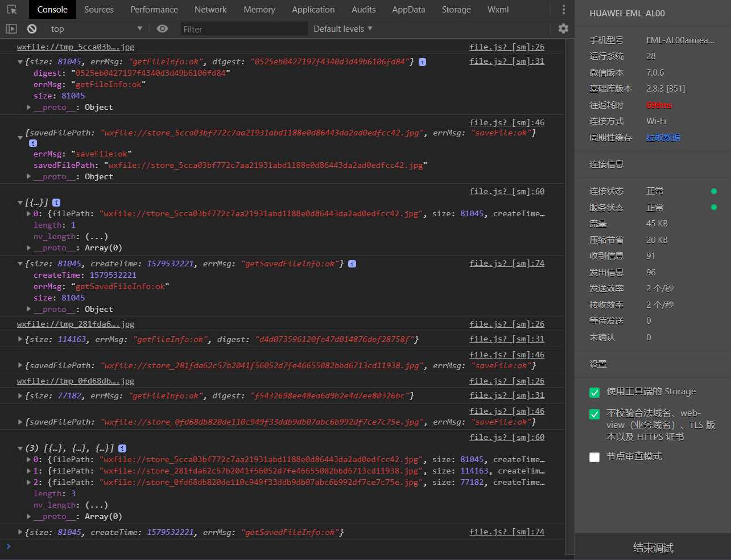The width and height of the screenshot is (731, 560).
Task: Open wxfile://tmp_5cca03b….jpg link
Action: pyautogui.click(x=76, y=47)
